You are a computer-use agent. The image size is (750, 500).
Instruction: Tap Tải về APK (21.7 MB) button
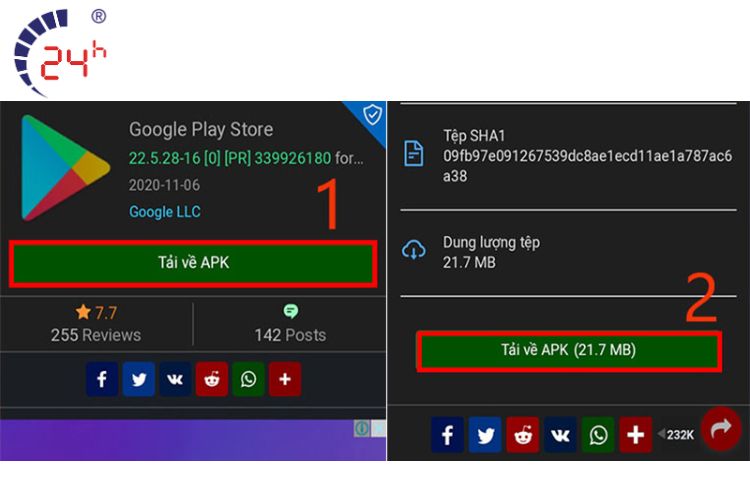[x=568, y=351]
